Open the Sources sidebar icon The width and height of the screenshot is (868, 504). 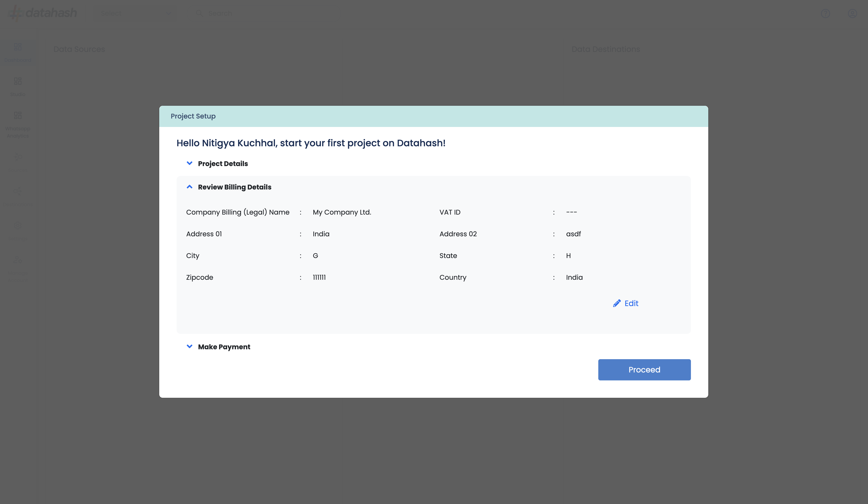pos(18,157)
